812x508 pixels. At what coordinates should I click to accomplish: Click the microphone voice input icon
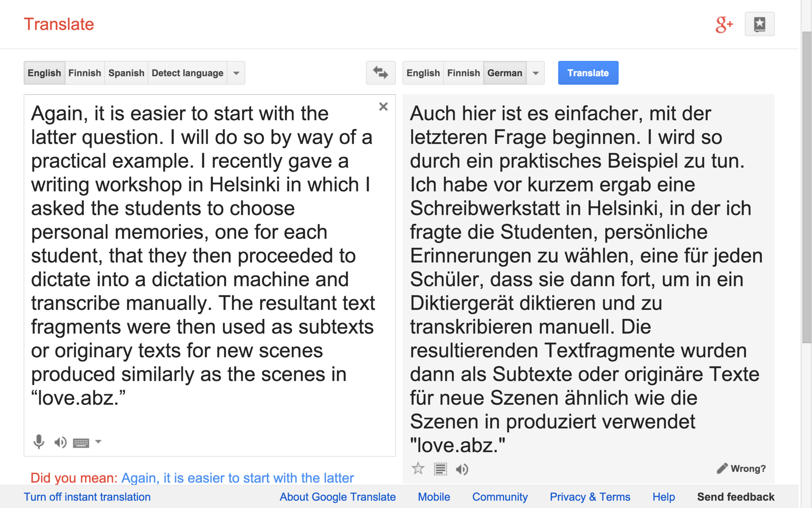point(38,442)
